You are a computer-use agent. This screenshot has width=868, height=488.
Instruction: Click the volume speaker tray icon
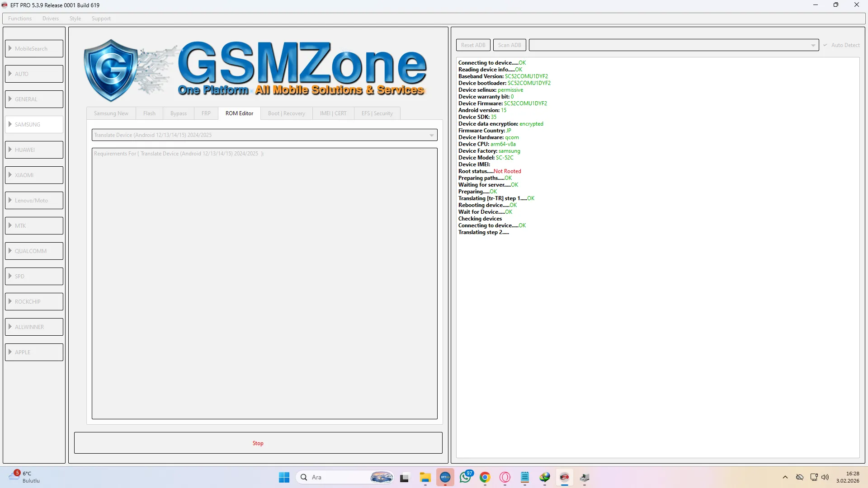[x=825, y=477]
